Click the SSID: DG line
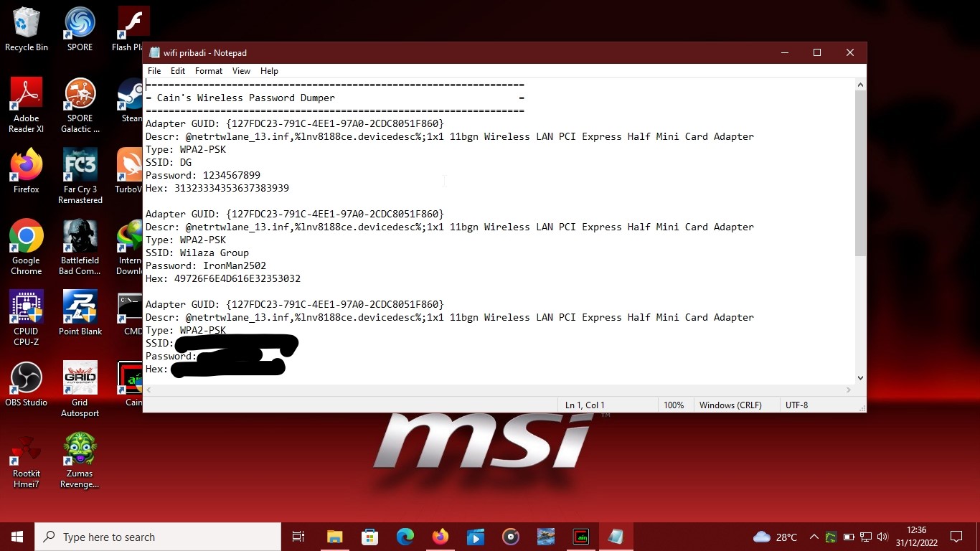The width and height of the screenshot is (980, 551). [169, 162]
